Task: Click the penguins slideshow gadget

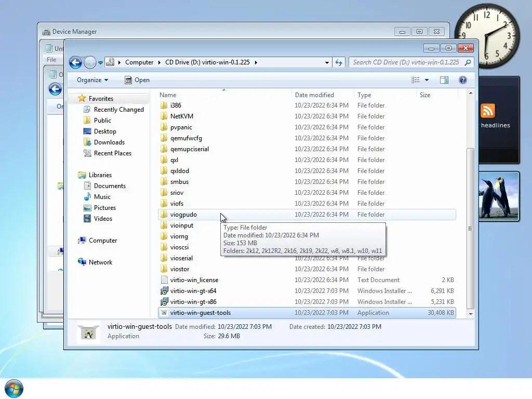Action: tap(499, 196)
